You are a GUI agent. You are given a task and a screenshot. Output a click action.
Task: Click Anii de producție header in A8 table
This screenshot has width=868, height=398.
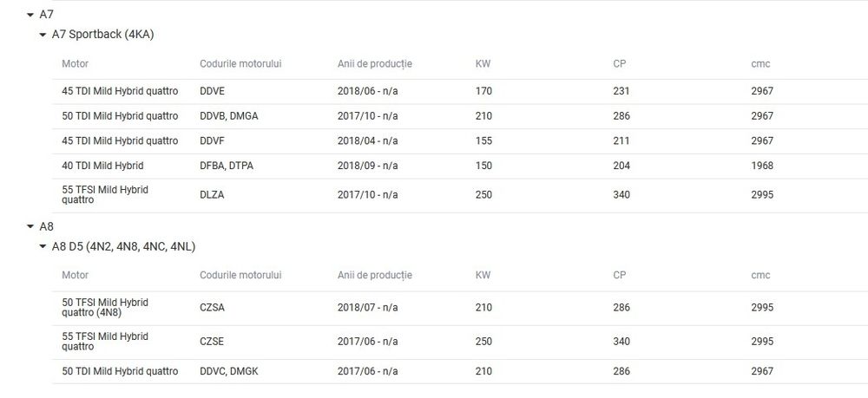coord(374,276)
